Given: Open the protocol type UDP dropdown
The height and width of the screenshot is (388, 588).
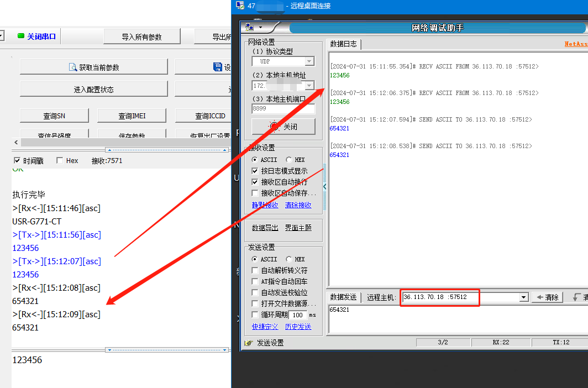Looking at the screenshot, I should coord(309,61).
